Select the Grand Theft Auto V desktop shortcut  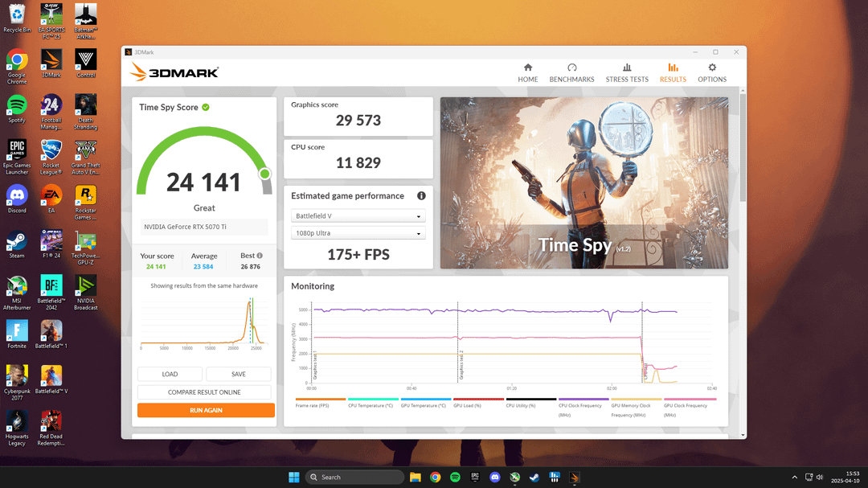(86, 158)
